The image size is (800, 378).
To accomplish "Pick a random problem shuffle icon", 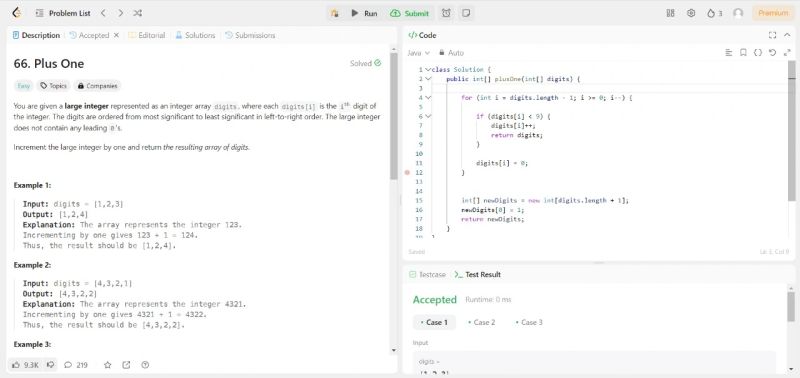I will point(138,13).
